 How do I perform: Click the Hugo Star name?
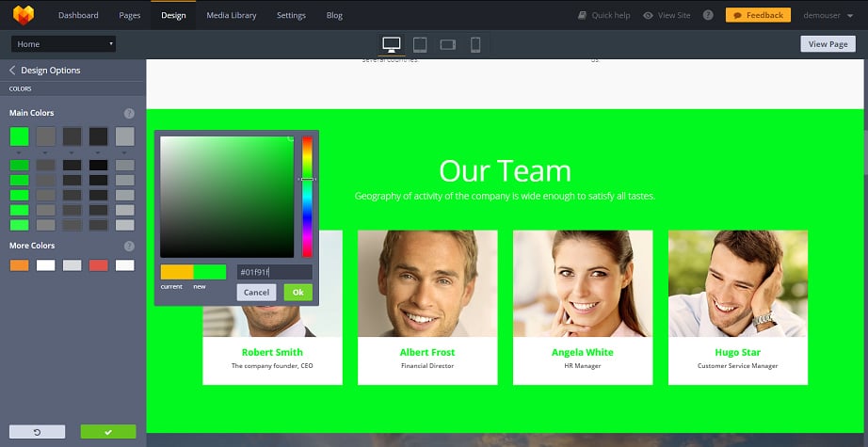(x=738, y=352)
